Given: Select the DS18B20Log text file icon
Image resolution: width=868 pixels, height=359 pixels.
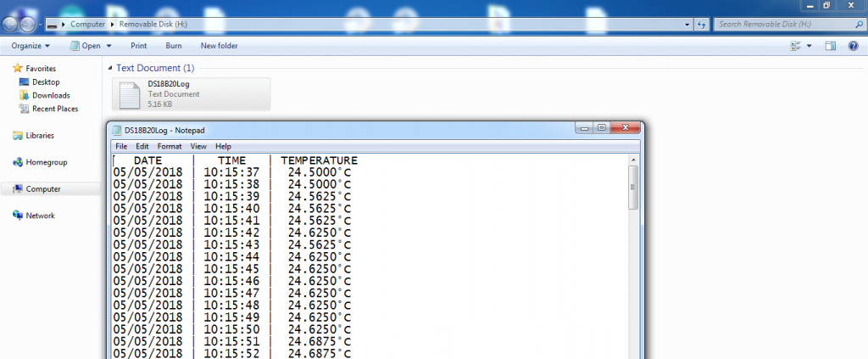Looking at the screenshot, I should (x=130, y=95).
